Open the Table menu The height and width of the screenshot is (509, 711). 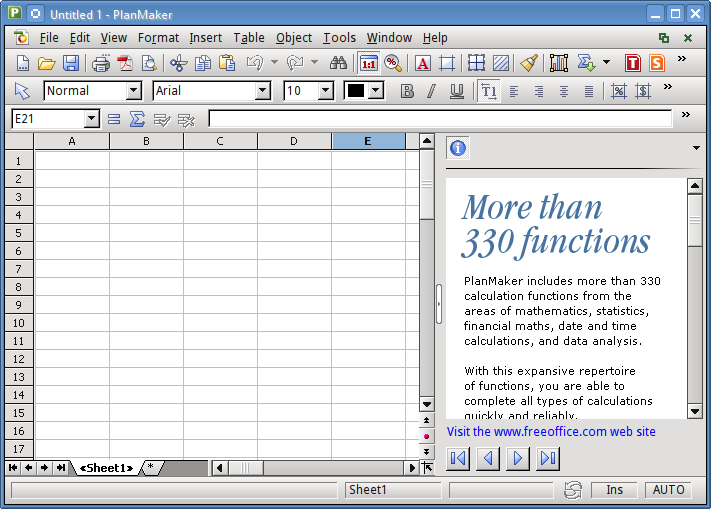point(249,38)
